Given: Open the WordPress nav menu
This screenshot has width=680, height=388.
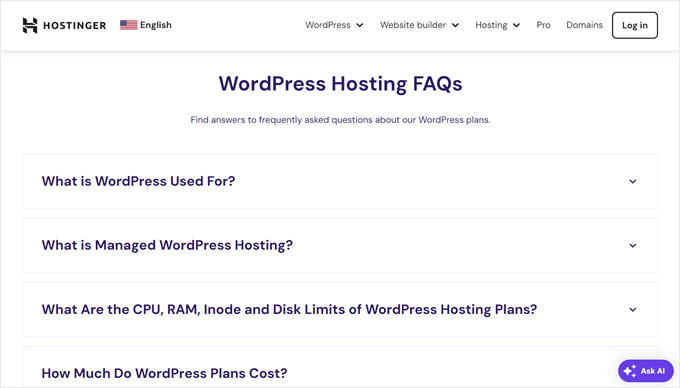Looking at the screenshot, I should [x=334, y=25].
